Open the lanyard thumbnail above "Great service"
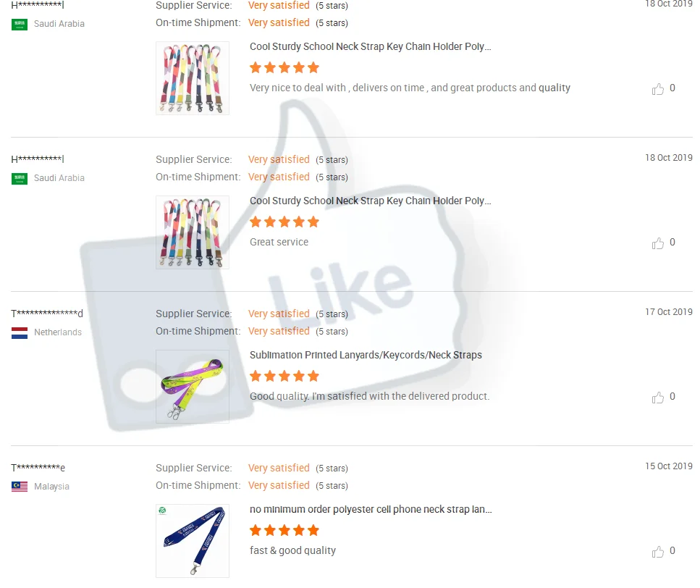700x588 pixels. 193,232
